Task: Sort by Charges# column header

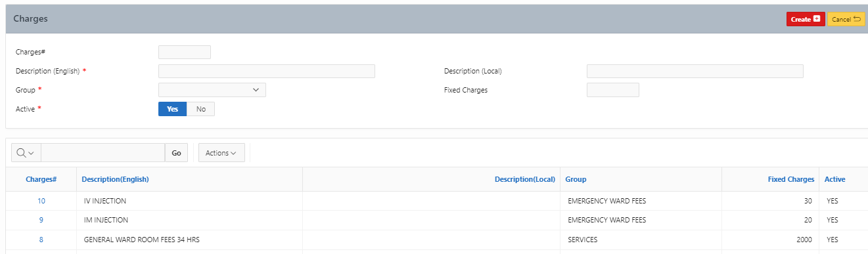Action: point(41,179)
